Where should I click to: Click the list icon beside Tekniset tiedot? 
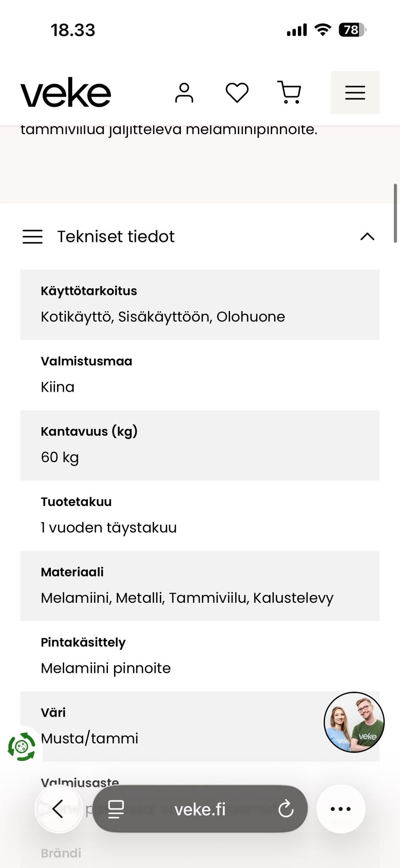[x=32, y=236]
